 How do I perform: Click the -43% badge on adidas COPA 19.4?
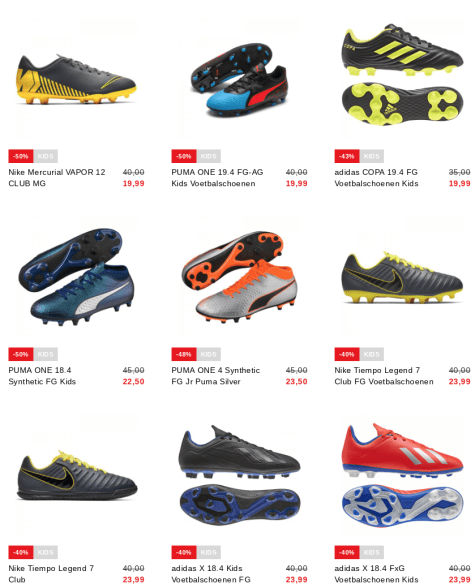point(347,156)
